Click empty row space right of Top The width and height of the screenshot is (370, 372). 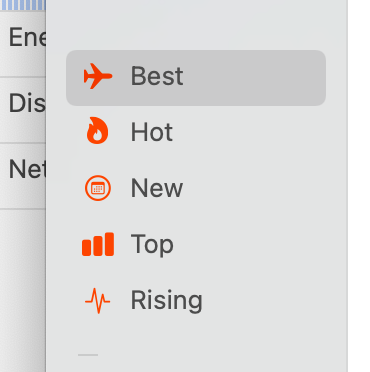click(250, 245)
